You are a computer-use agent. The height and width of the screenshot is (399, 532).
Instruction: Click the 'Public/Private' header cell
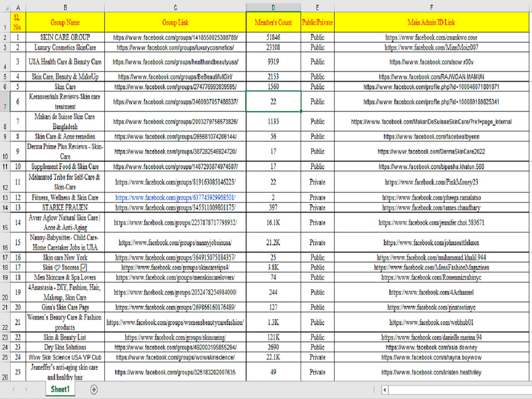click(x=317, y=22)
